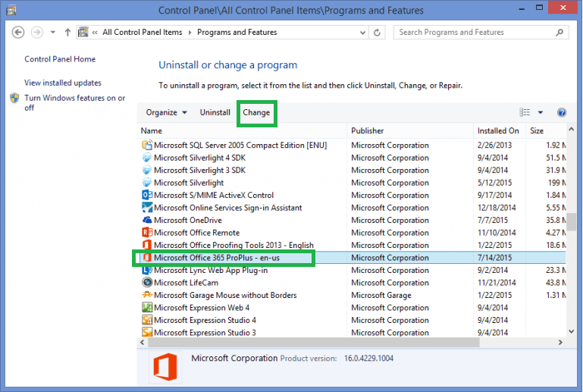Viewport: 583px width, 392px height.
Task: Click the Microsoft LifeCam icon
Action: pyautogui.click(x=147, y=283)
